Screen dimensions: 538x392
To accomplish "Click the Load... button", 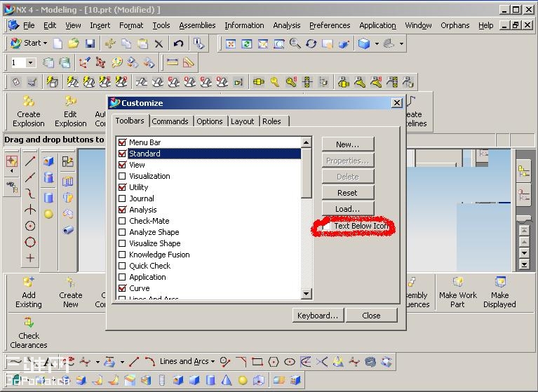I will pos(348,209).
